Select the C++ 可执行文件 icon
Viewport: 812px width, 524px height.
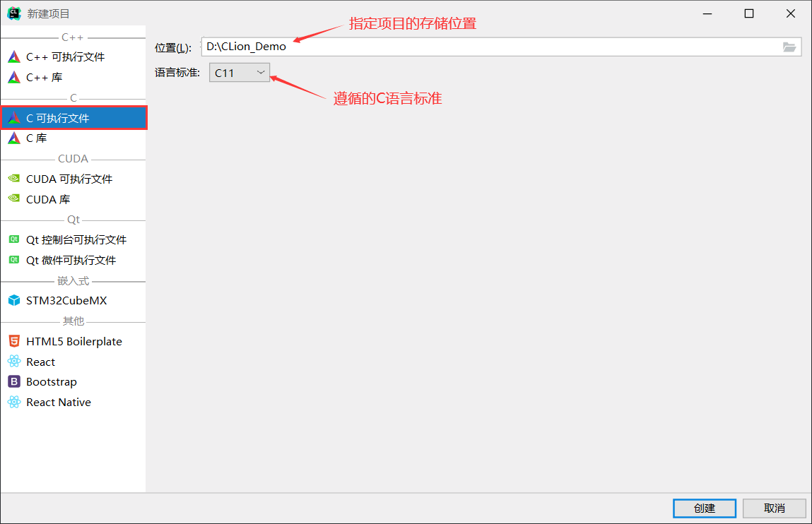(14, 57)
